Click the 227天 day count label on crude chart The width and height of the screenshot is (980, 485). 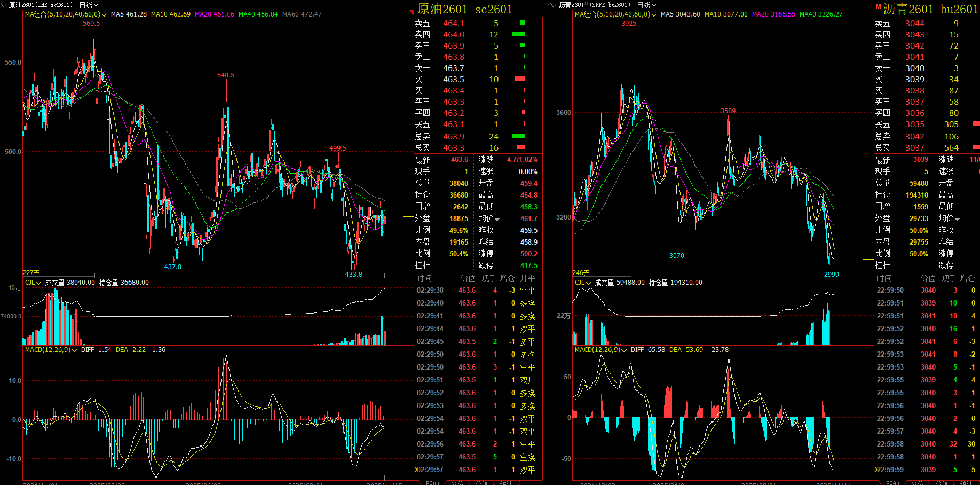31,273
